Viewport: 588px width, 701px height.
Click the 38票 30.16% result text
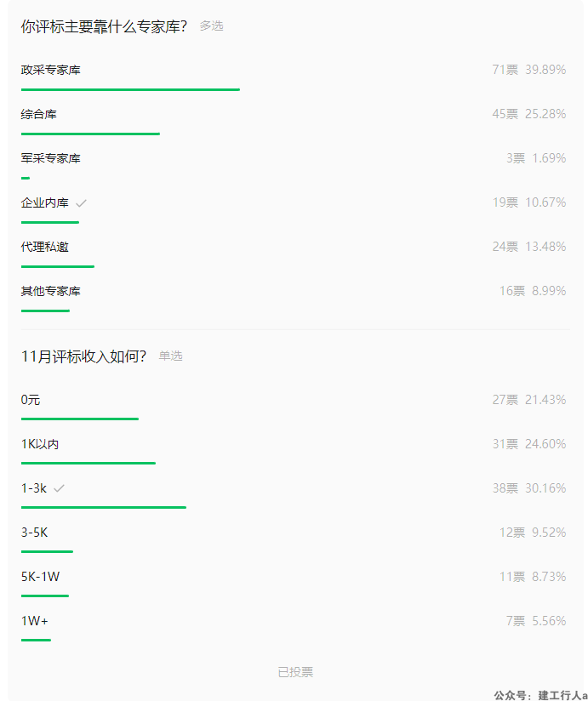tap(529, 488)
